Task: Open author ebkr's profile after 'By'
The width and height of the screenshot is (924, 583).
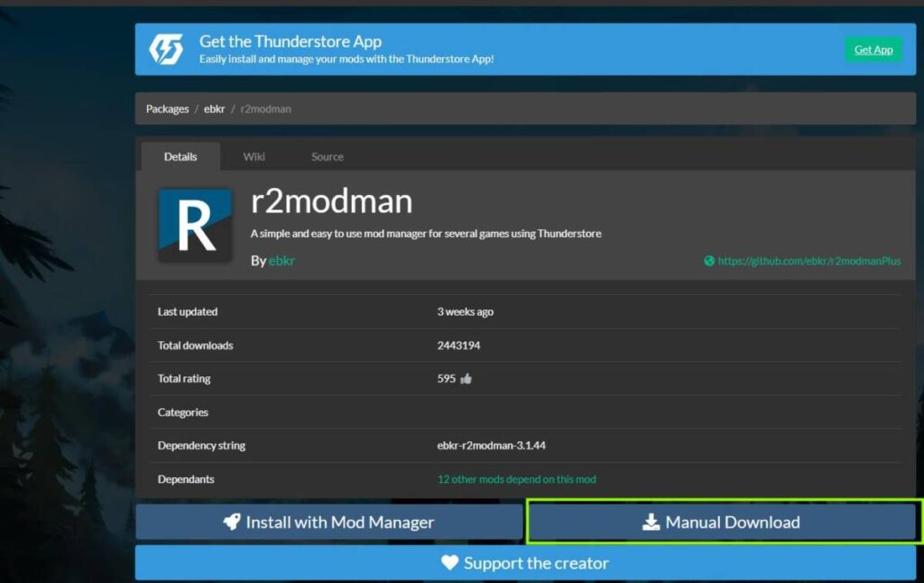Action: pyautogui.click(x=282, y=261)
